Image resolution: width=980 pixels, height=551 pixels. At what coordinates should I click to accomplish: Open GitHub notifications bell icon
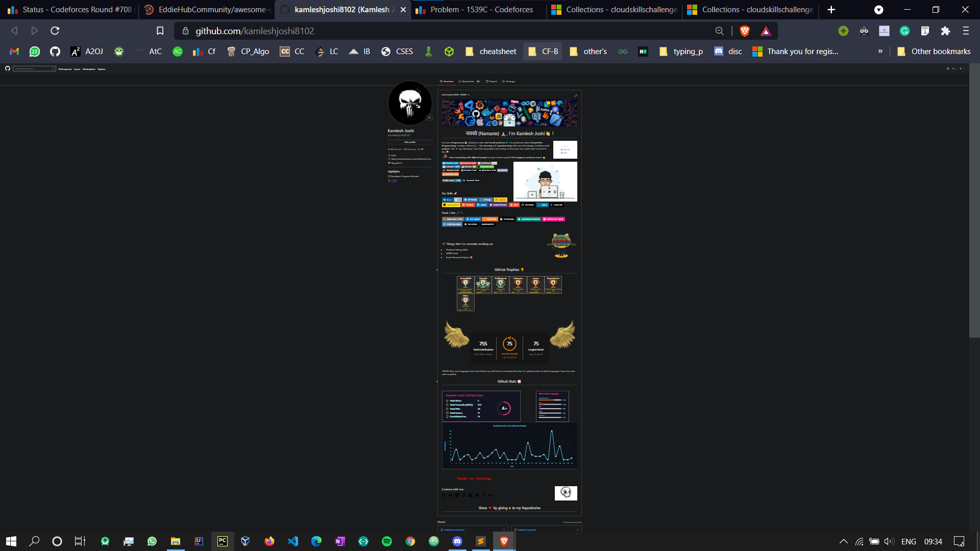pos(948,68)
